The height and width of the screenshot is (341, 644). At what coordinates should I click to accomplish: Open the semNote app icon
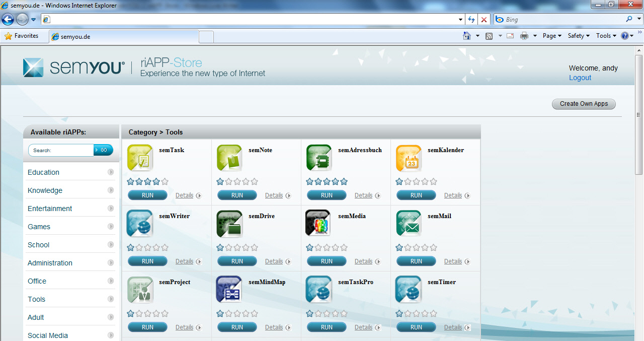[x=229, y=158]
